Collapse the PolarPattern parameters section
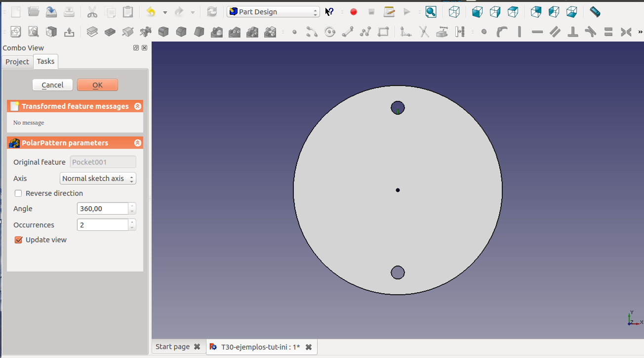Viewport: 644px width, 358px height. point(138,143)
